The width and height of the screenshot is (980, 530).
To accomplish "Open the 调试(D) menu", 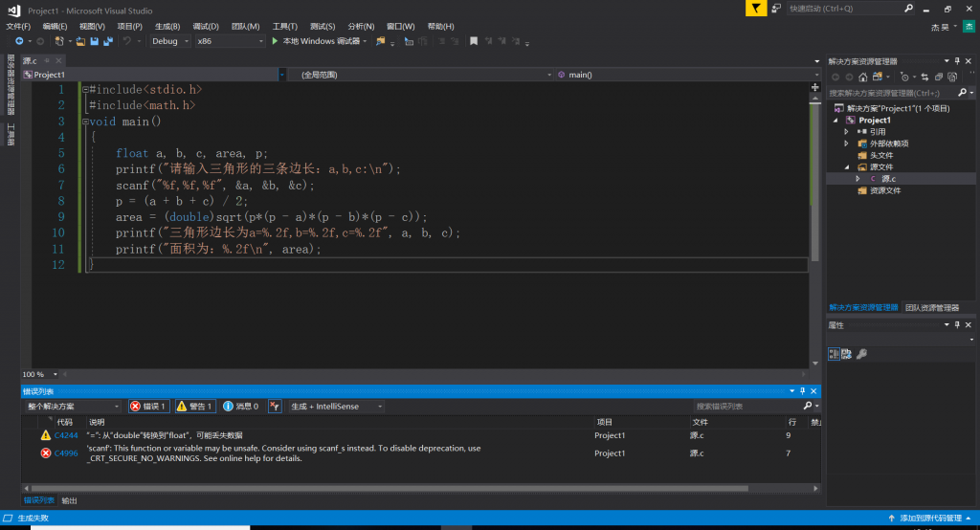I will point(206,26).
